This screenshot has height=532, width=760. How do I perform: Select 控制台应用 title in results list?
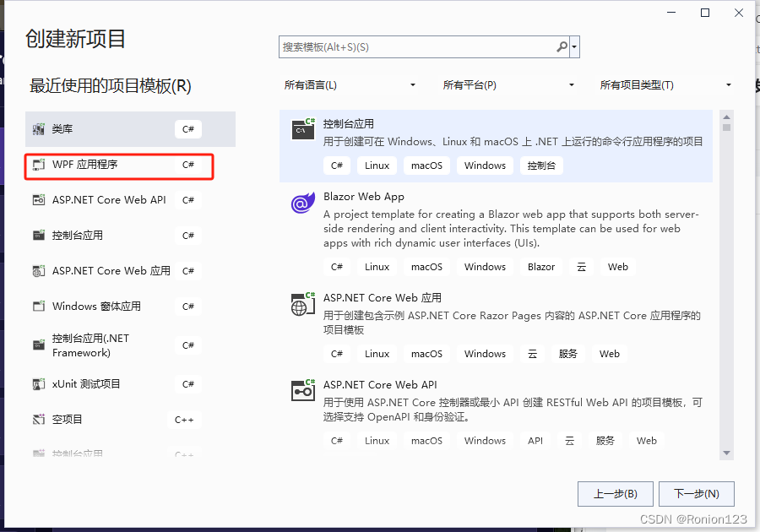point(349,124)
